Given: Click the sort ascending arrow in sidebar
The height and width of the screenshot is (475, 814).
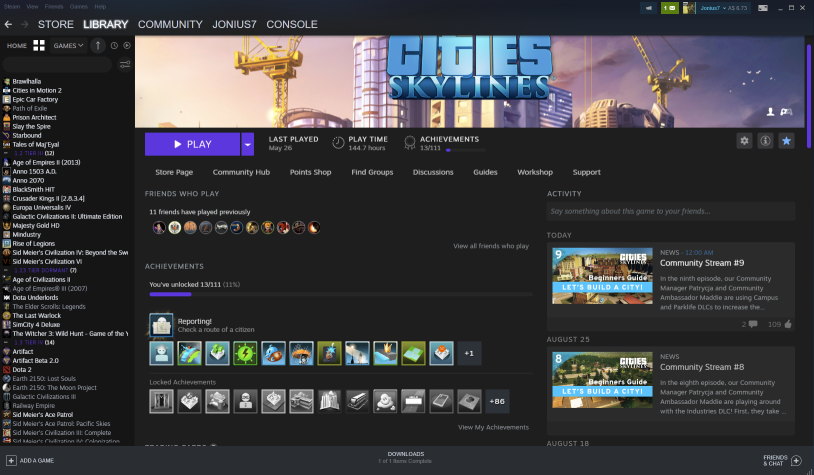Looking at the screenshot, I should 98,46.
